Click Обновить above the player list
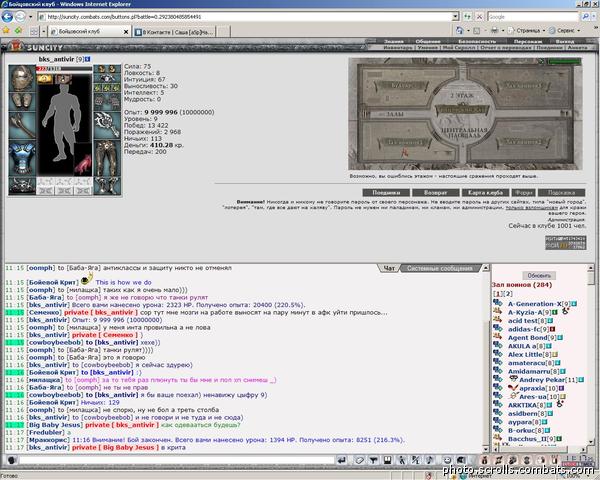600x480 pixels. (x=539, y=276)
